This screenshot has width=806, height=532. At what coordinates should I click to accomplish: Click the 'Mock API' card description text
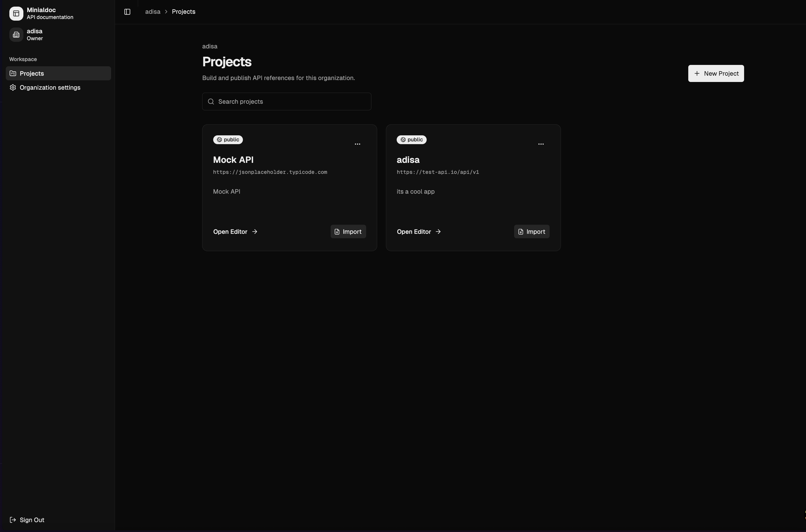[x=227, y=192]
